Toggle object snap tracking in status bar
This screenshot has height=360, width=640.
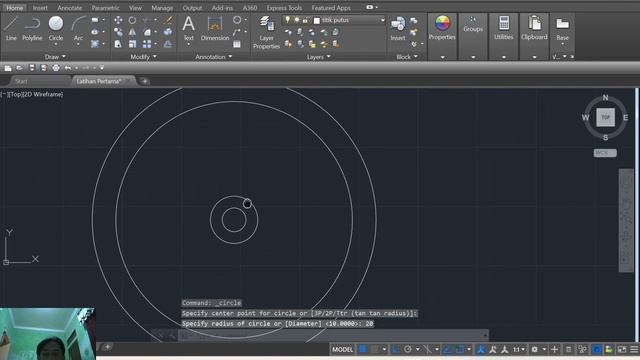point(447,349)
